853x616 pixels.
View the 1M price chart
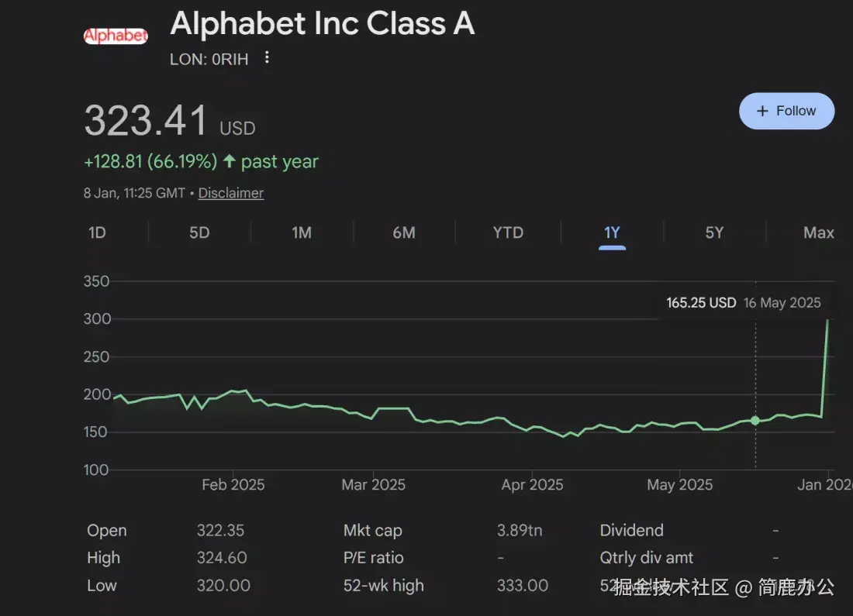302,232
